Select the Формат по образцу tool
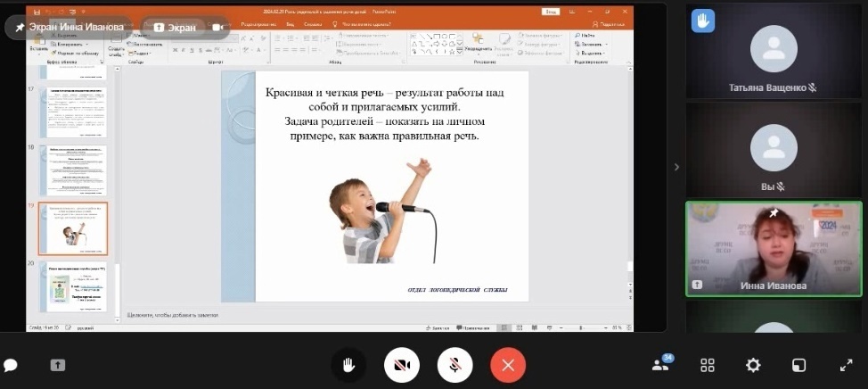Image resolution: width=868 pixels, height=389 pixels. pyautogui.click(x=75, y=53)
